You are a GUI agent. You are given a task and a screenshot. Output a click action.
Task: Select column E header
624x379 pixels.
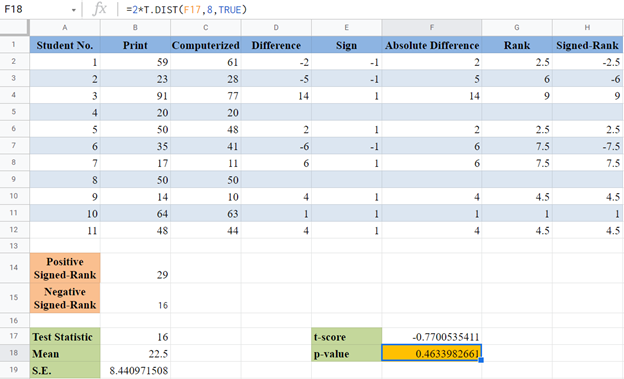(x=347, y=27)
